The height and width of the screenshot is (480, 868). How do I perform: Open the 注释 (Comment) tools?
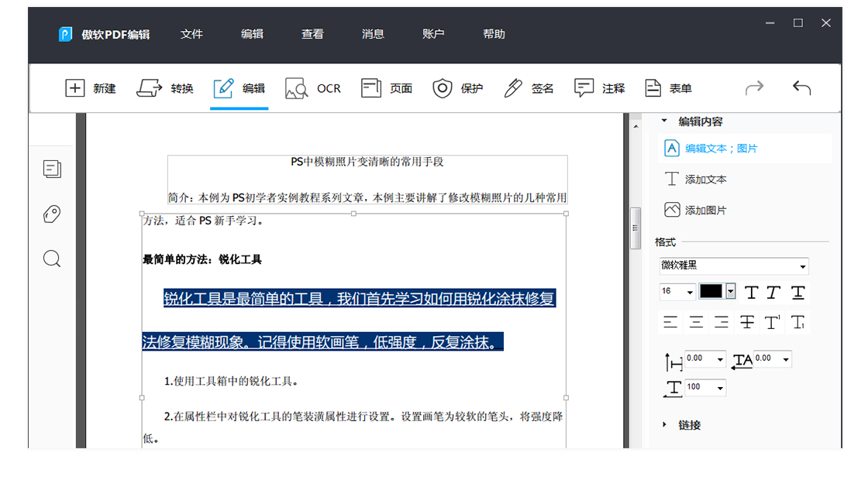pos(600,88)
